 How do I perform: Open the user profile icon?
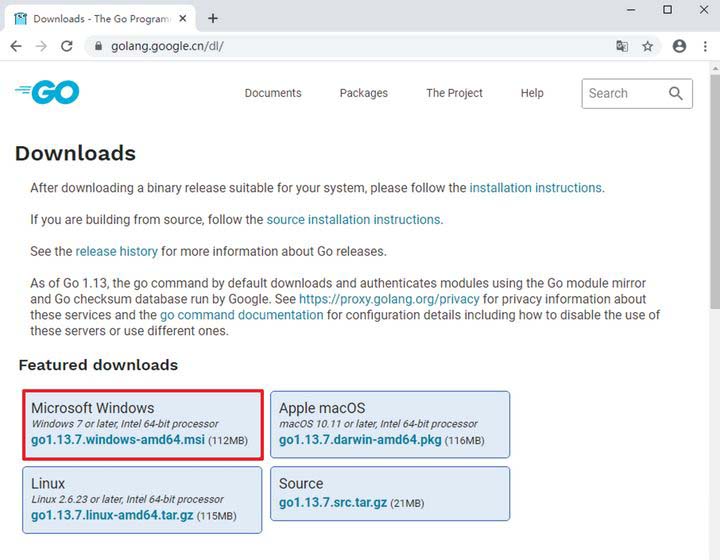[679, 46]
